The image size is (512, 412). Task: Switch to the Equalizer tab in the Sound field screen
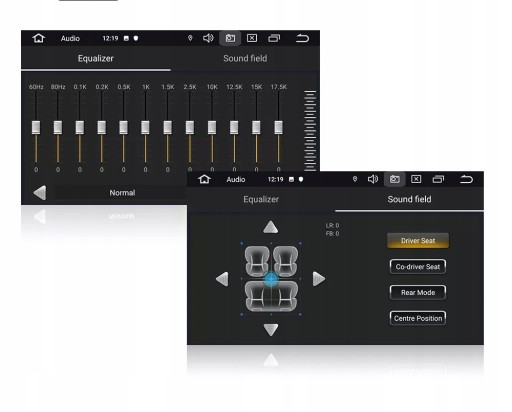[261, 199]
